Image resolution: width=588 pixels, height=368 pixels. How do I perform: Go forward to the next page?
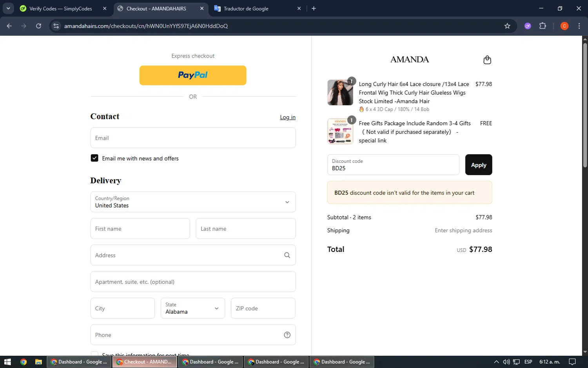(24, 26)
